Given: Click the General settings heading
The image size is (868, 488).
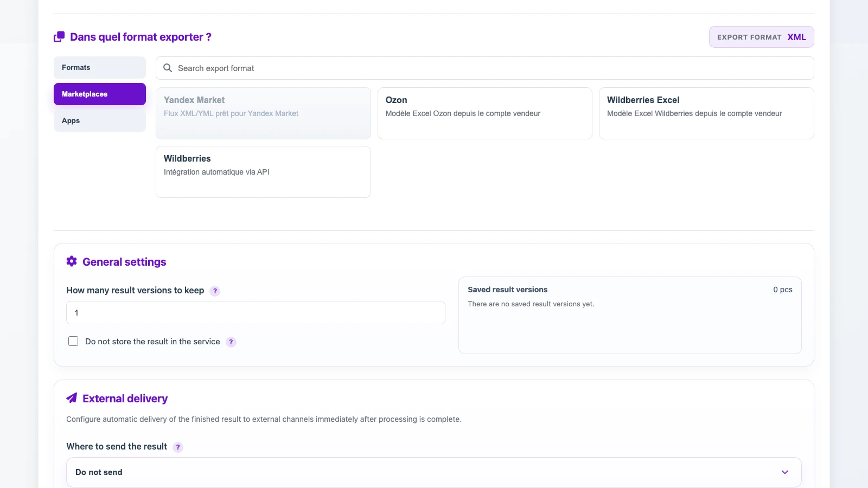Looking at the screenshot, I should [x=124, y=262].
